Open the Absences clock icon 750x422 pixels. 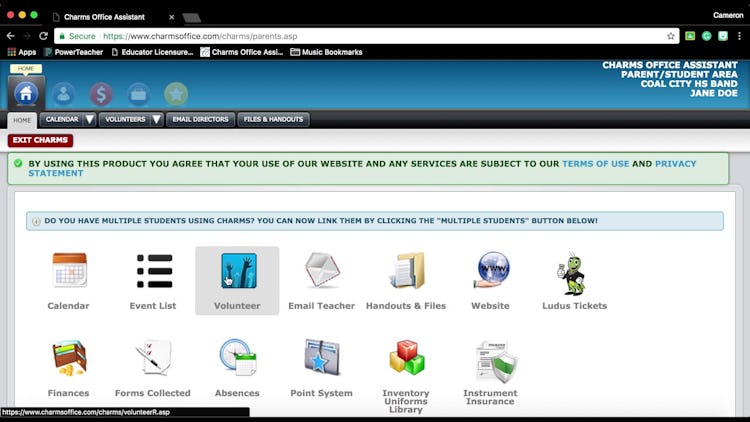tap(238, 357)
